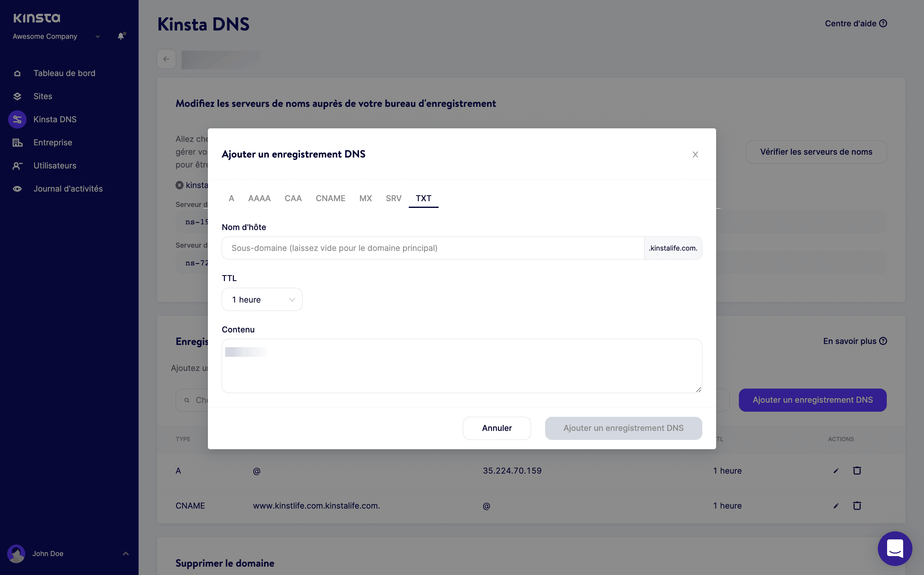
Task: Delete the CNAME record using trash icon
Action: click(857, 505)
